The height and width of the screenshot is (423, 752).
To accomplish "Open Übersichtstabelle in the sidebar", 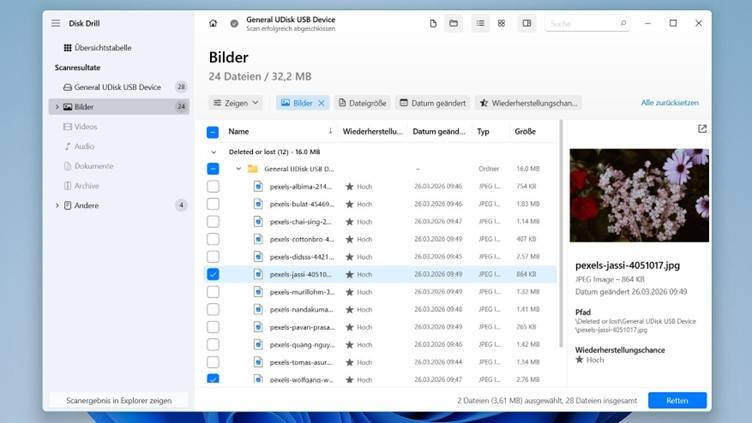I will (x=103, y=48).
